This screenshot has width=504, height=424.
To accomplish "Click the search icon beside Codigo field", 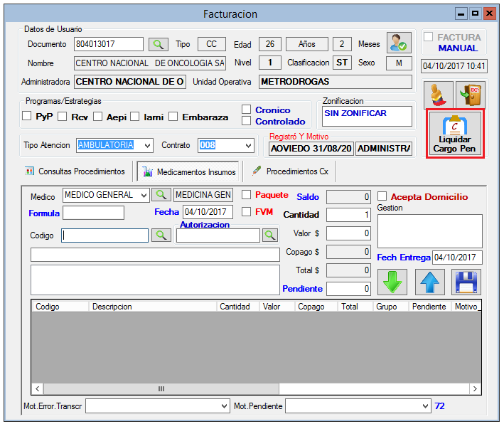I will pyautogui.click(x=161, y=235).
